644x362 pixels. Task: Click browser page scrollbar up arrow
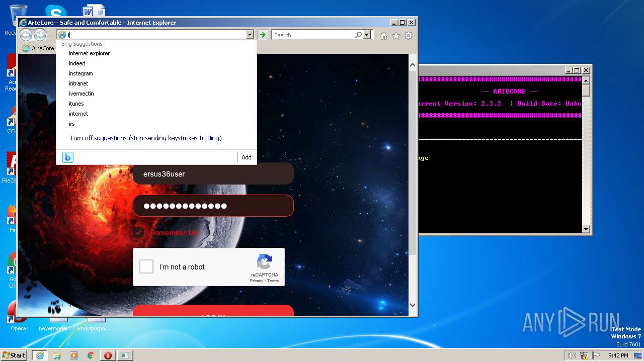413,64
